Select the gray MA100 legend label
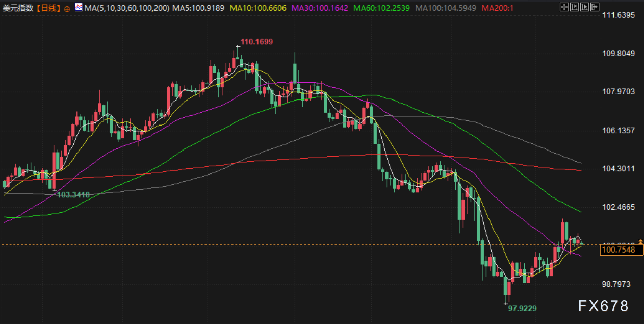Image resolution: width=644 pixels, height=324 pixels. (446, 8)
